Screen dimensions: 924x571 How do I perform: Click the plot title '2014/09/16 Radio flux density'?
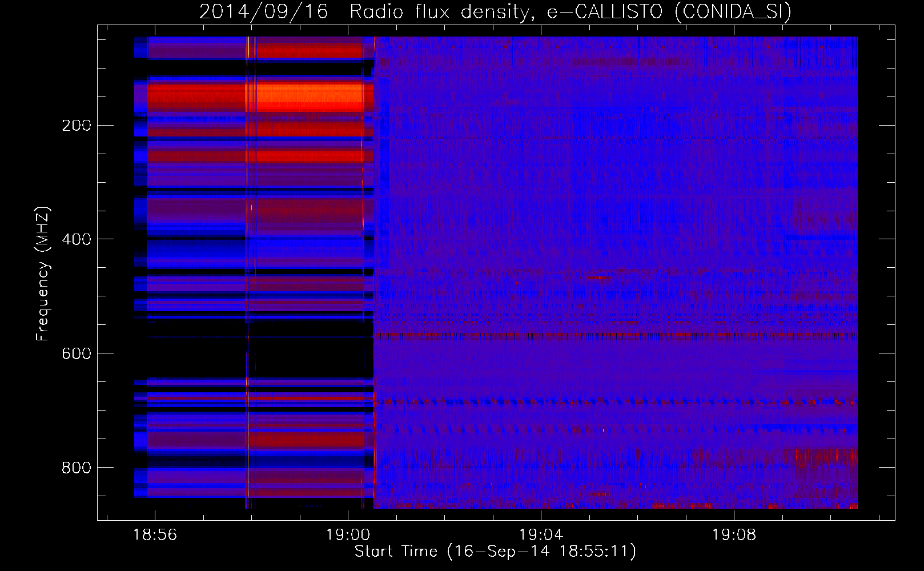496,11
